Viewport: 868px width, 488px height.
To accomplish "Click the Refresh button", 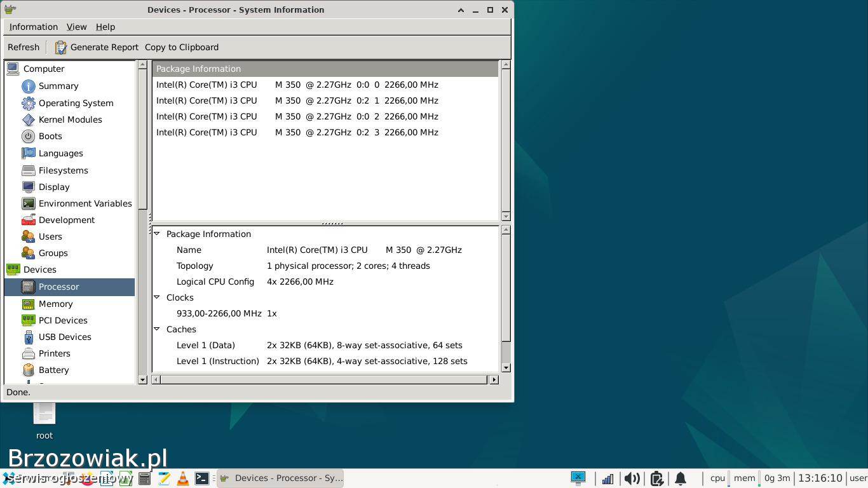I will 24,48.
